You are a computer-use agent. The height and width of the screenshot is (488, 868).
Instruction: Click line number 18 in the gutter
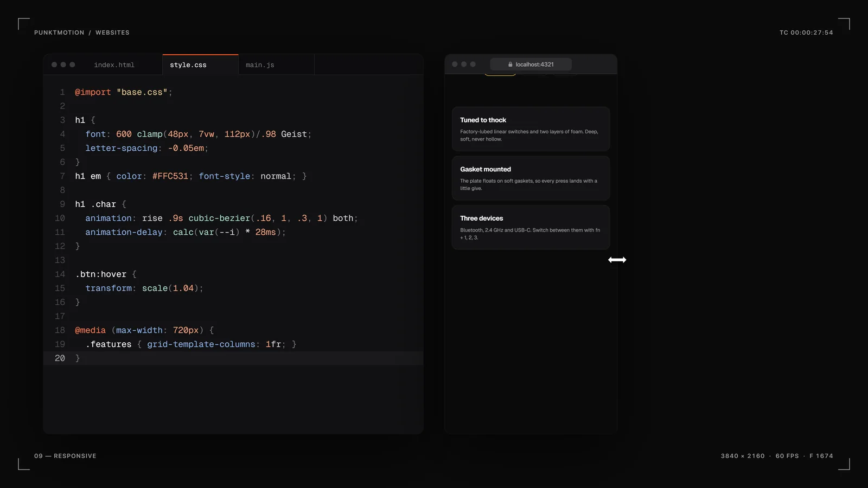tap(60, 330)
